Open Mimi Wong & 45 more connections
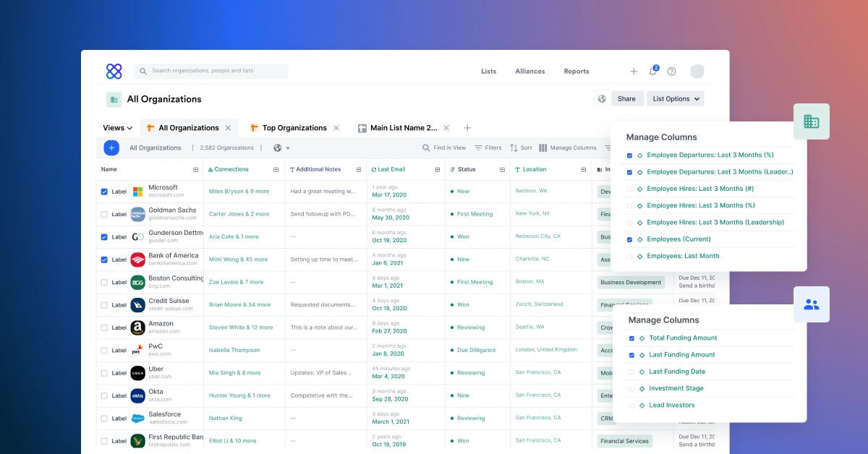This screenshot has width=868, height=454. tap(238, 260)
